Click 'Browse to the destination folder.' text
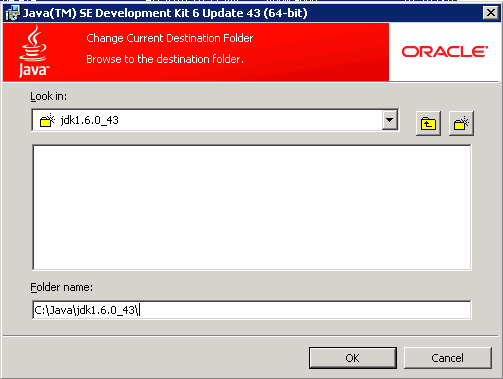Image resolution: width=503 pixels, height=379 pixels. (x=165, y=59)
